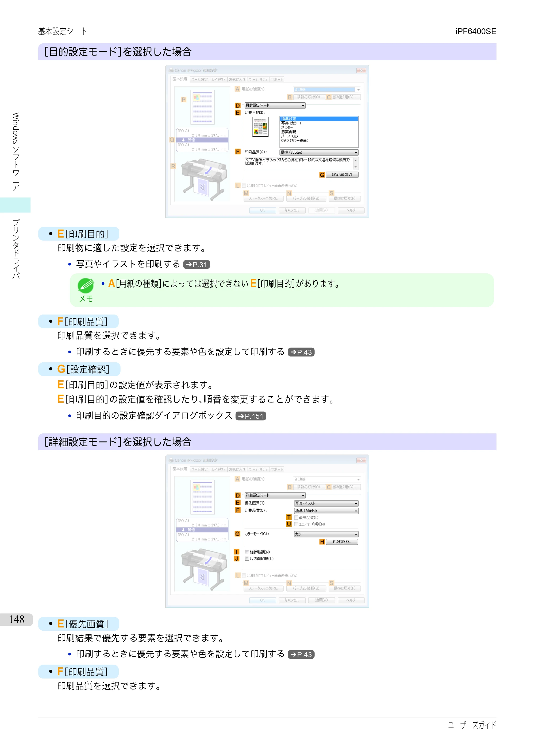Viewport: 535px width, 756px height.
Task: Click 標準に戻す(F) in upper dialog
Action: click(345, 199)
